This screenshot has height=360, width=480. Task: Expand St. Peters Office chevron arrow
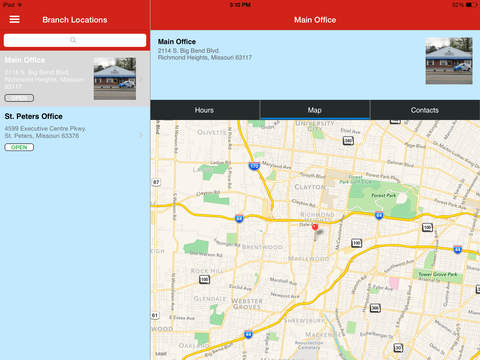tap(141, 135)
